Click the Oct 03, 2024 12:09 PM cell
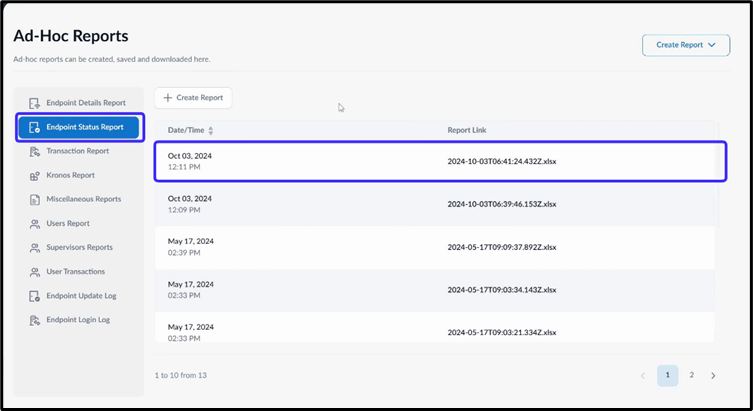 coord(190,205)
